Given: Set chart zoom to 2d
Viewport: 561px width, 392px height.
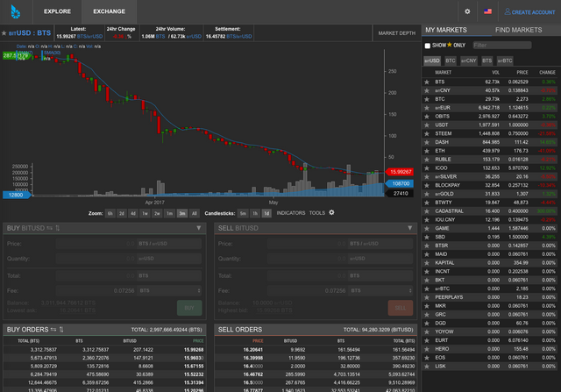Looking at the screenshot, I should pos(122,213).
